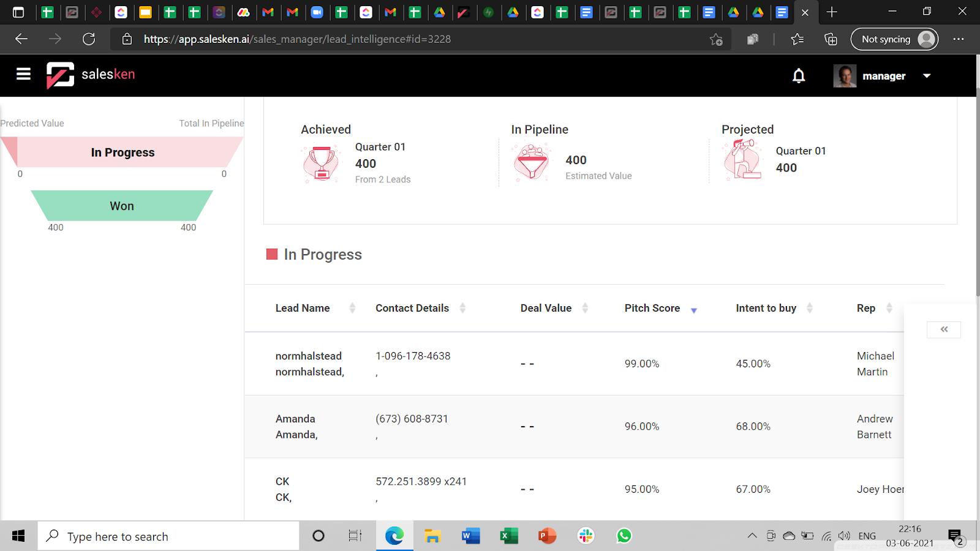
Task: Expand the manager account dropdown arrow
Action: (927, 76)
